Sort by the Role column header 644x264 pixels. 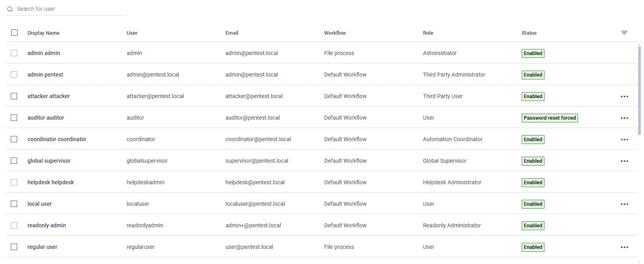click(428, 33)
